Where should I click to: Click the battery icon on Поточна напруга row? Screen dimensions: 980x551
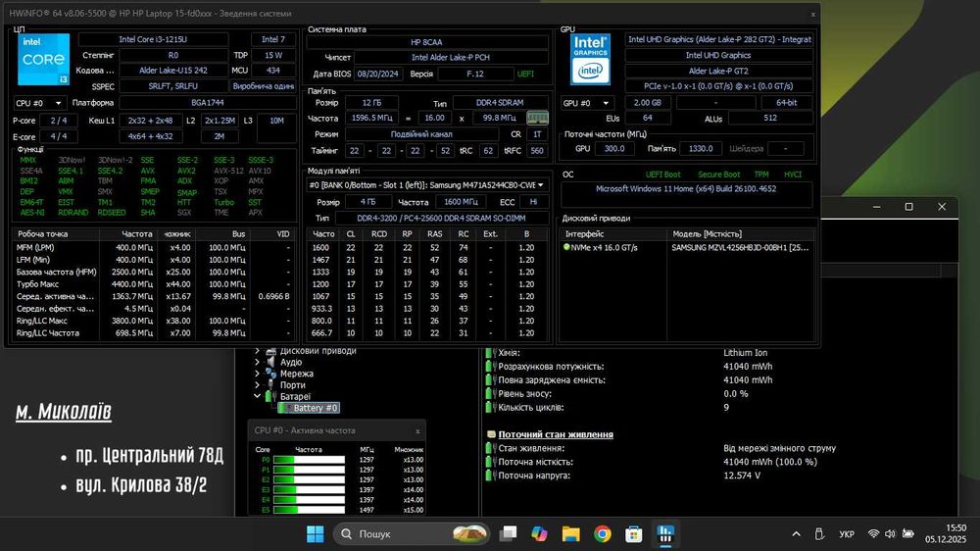[491, 476]
